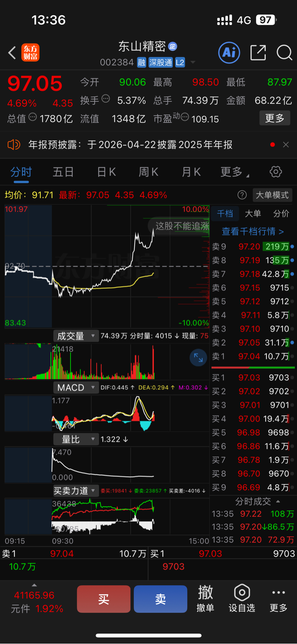Click the volume bar chart

pos(107,361)
